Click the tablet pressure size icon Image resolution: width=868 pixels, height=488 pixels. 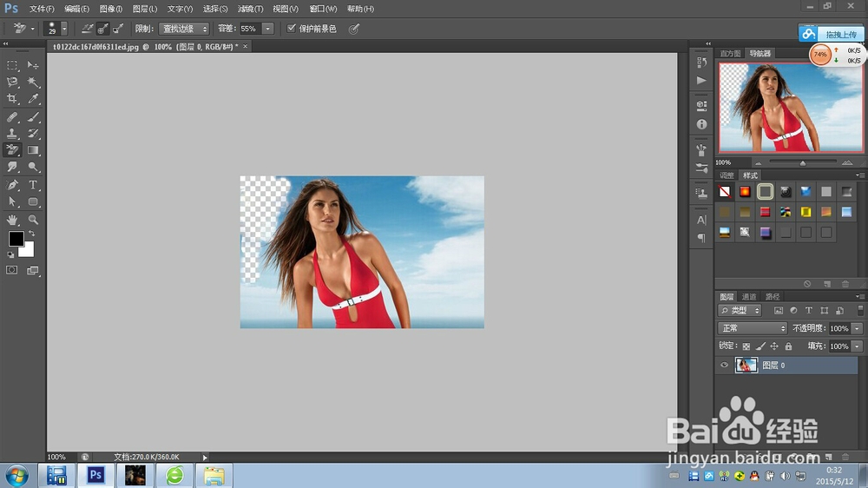click(354, 29)
